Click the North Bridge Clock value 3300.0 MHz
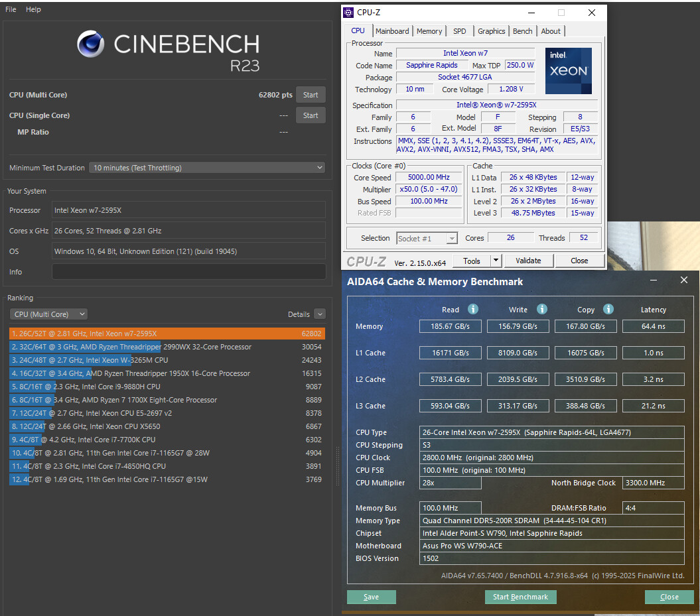 (x=653, y=483)
